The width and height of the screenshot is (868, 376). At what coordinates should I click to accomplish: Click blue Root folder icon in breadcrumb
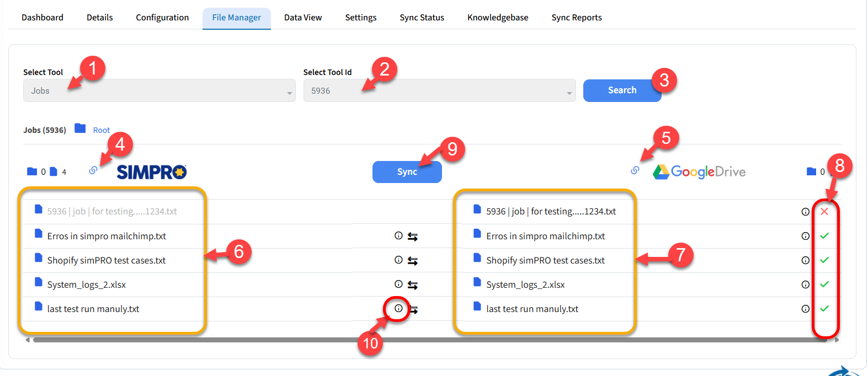pos(81,128)
